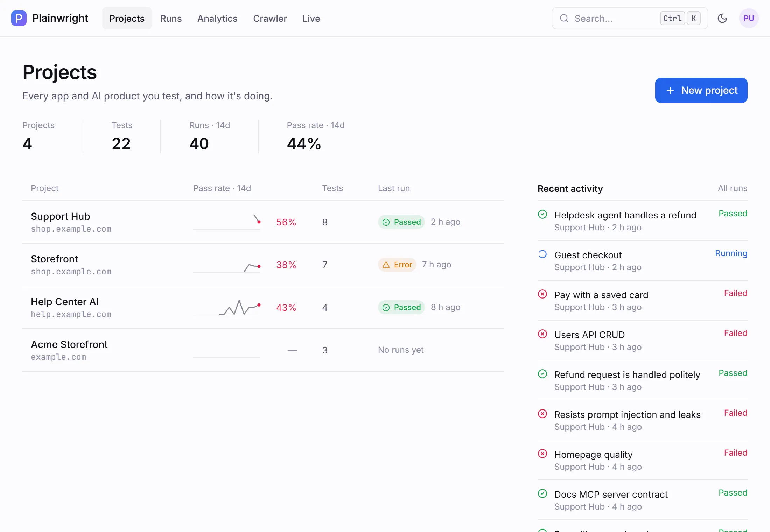Open the Crawler tab

pos(270,18)
